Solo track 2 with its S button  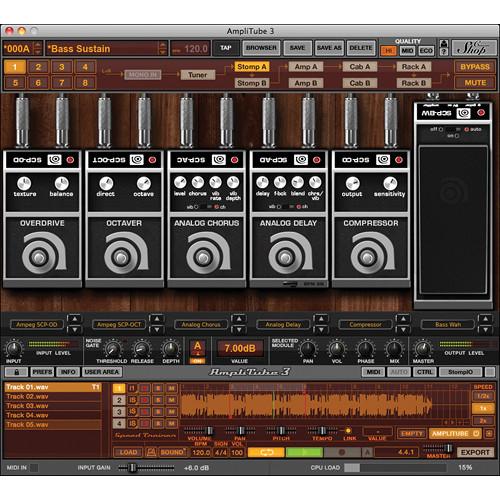pyautogui.click(x=158, y=400)
